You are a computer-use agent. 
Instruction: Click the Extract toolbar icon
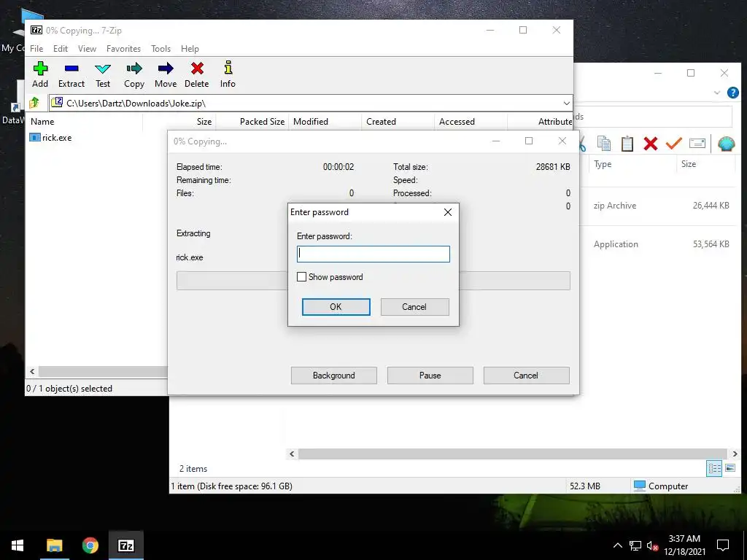[x=71, y=75]
